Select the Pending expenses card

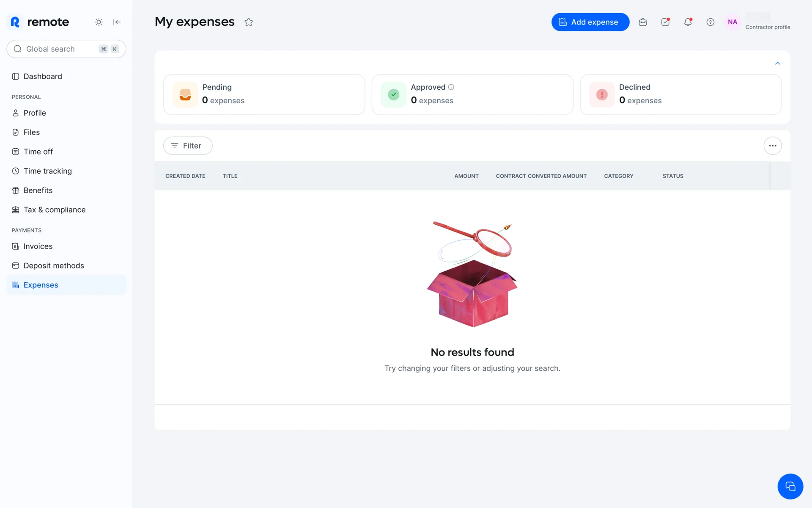[x=264, y=94]
